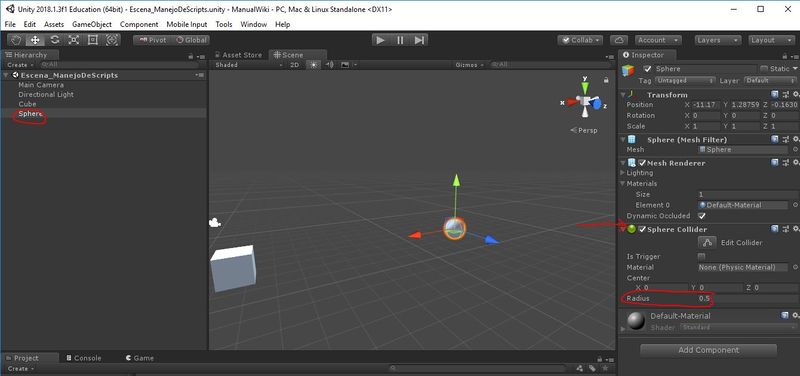800x376 pixels.
Task: Select the Hand tool
Action: tap(17, 40)
